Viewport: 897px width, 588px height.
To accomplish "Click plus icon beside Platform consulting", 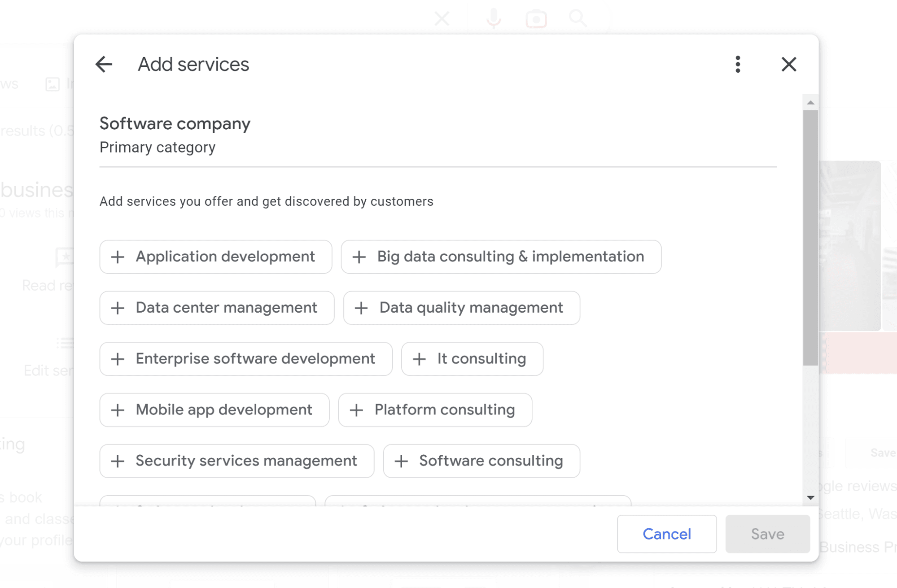I will click(x=356, y=410).
